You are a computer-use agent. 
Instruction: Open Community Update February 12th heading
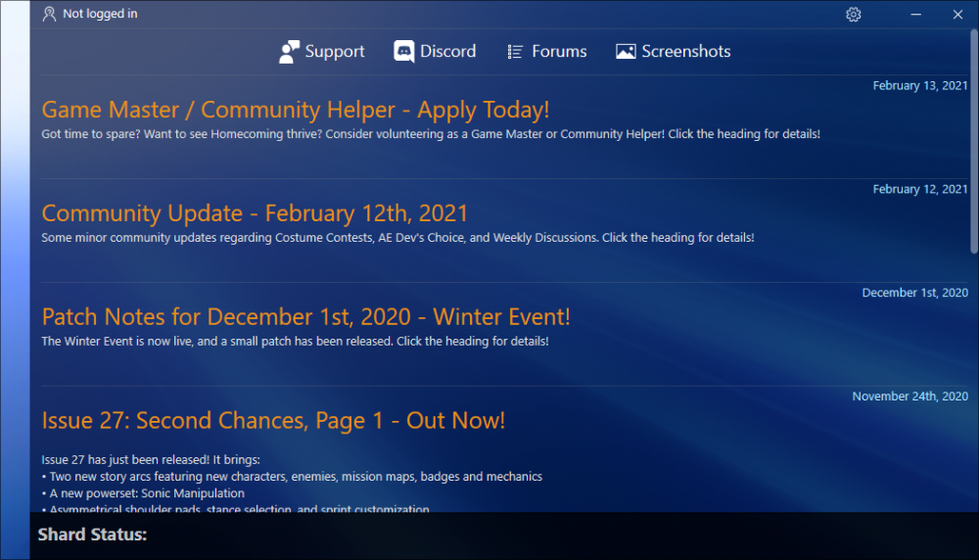click(x=255, y=213)
